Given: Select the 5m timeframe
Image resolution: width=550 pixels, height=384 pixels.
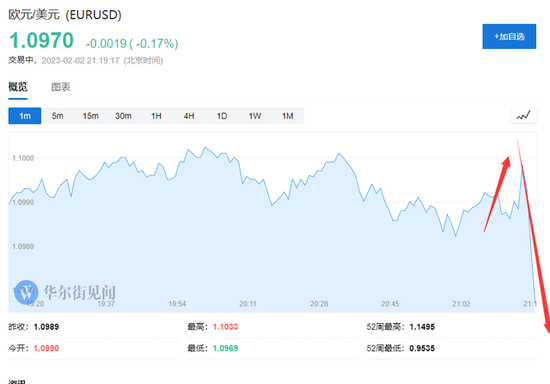Looking at the screenshot, I should pos(58,116).
